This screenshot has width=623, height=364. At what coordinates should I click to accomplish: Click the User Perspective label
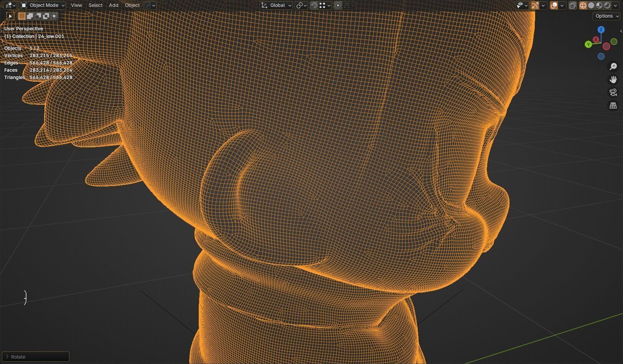click(x=23, y=29)
